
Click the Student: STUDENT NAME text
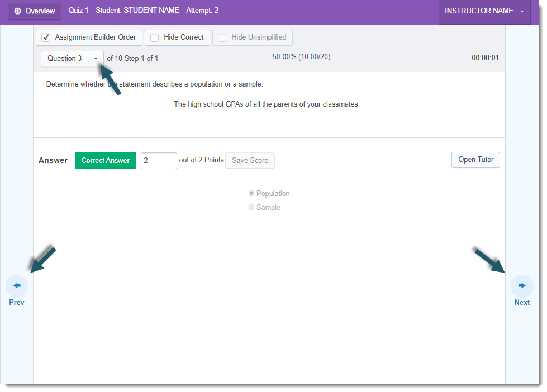point(137,11)
